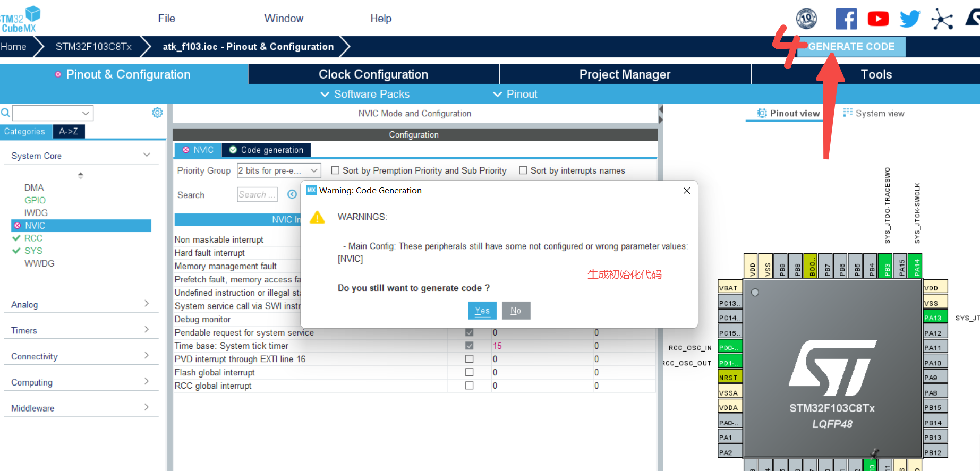Enable PVD interrupt through EXTI line 16
The image size is (980, 471).
469,359
